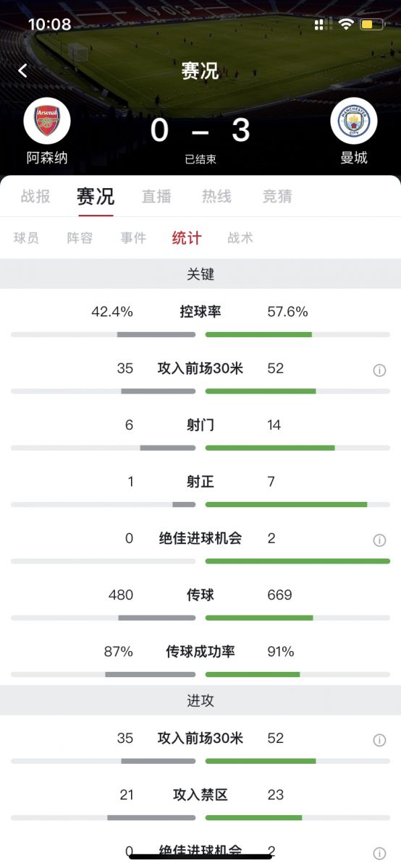Tap info icon beside first 攻入前场30米 row
The width and height of the screenshot is (401, 868).
[379, 370]
